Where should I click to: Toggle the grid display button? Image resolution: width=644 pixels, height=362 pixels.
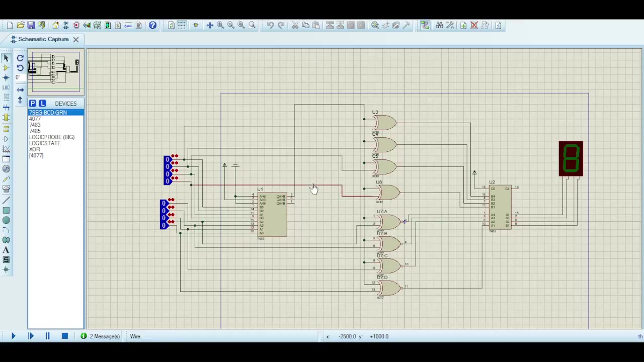pos(182,25)
